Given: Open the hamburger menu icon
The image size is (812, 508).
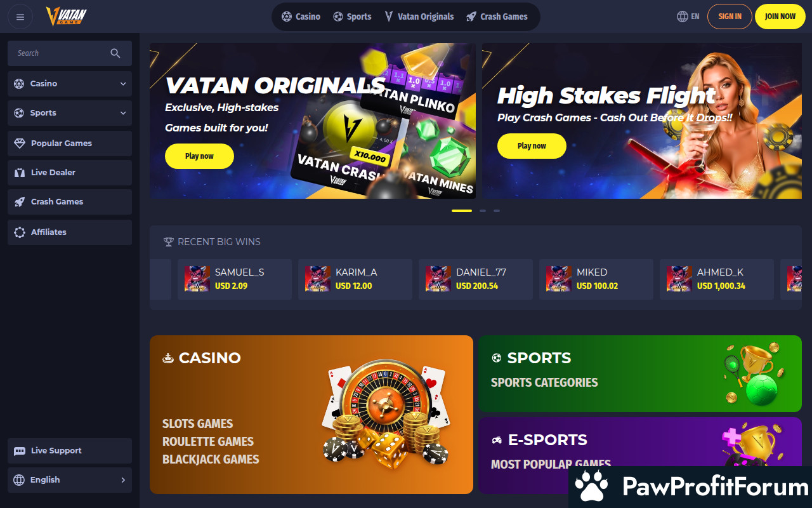Looking at the screenshot, I should click(x=20, y=17).
